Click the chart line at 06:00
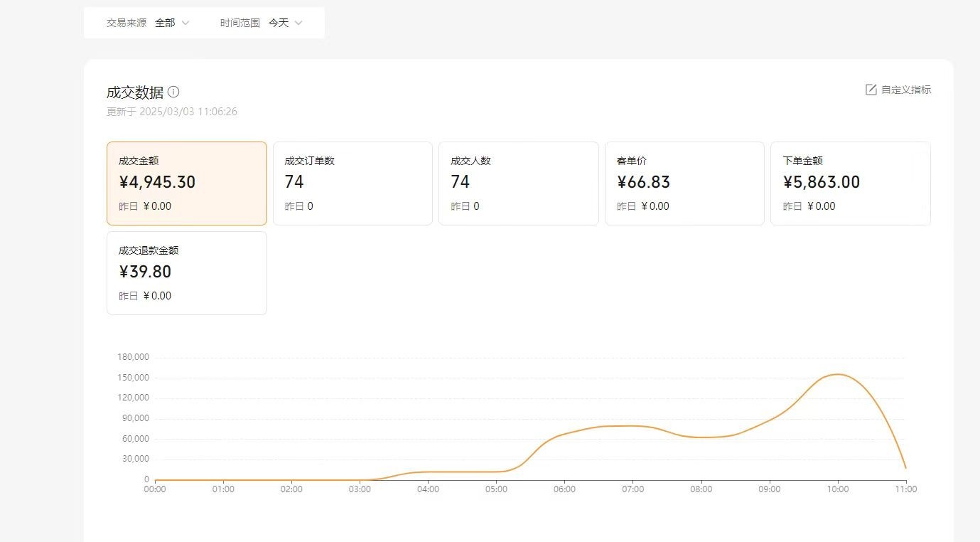This screenshot has height=542, width=980. (564, 434)
